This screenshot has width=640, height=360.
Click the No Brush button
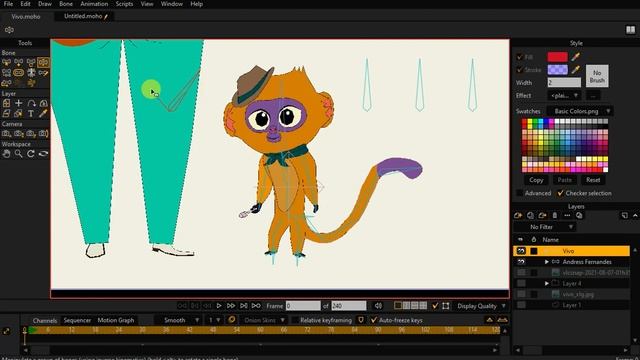coord(597,76)
